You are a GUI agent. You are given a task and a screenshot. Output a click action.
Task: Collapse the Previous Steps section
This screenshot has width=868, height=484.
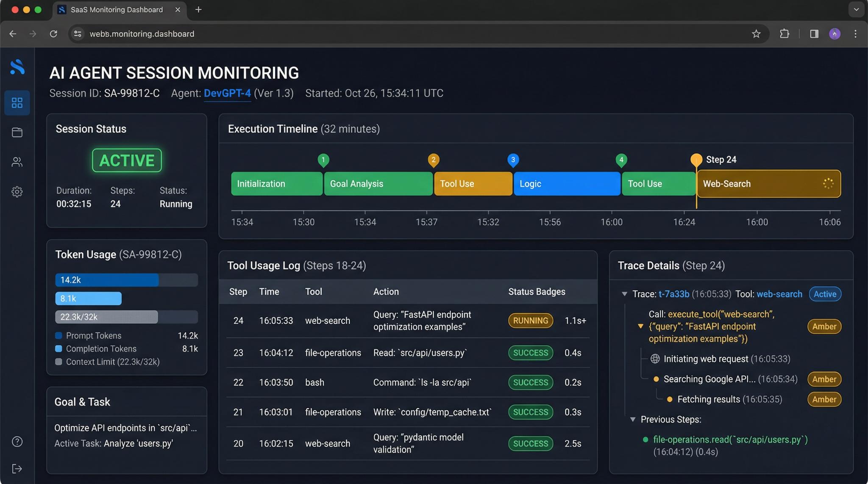(x=633, y=420)
